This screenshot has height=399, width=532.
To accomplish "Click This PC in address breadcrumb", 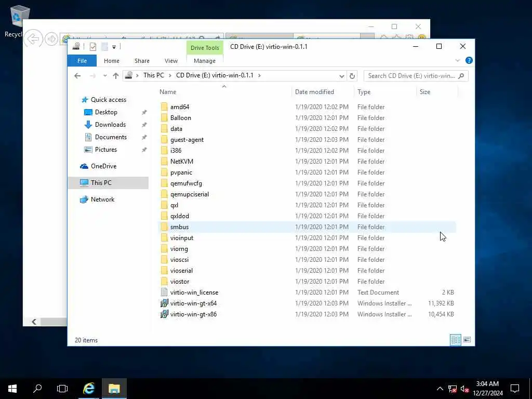I will tap(153, 75).
